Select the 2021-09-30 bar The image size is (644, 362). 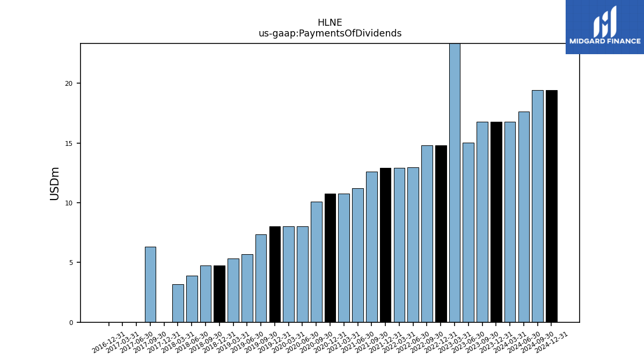coord(371,247)
